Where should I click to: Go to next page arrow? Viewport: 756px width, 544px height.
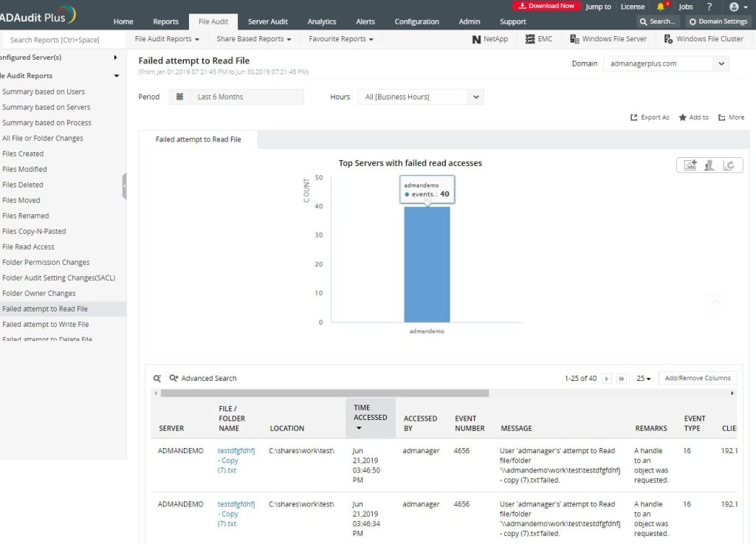(x=607, y=379)
